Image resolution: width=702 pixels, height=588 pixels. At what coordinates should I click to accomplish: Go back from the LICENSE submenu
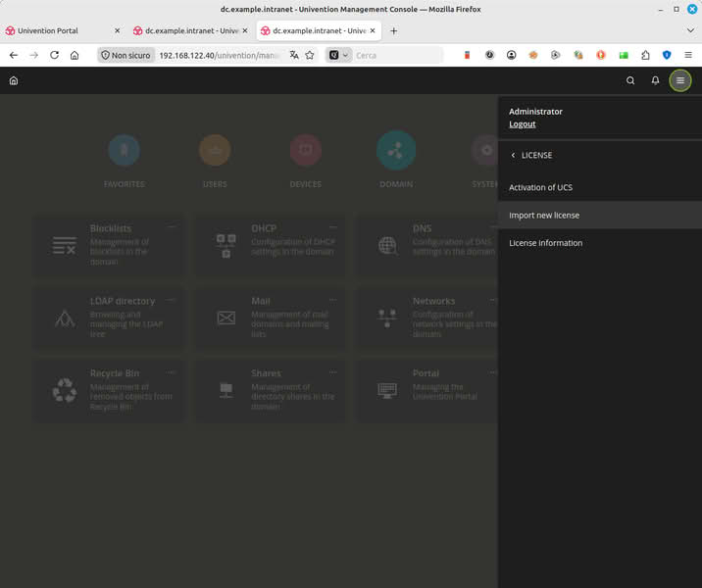pyautogui.click(x=531, y=155)
